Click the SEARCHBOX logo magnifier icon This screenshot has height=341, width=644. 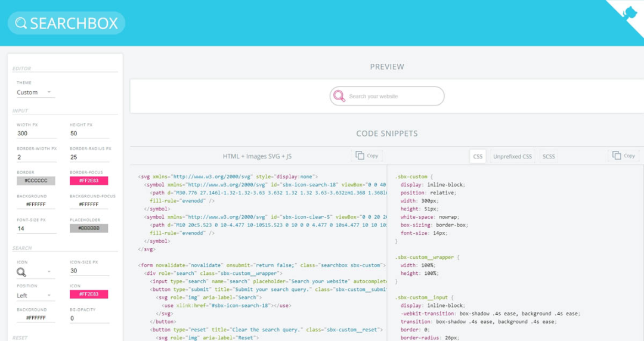(21, 23)
